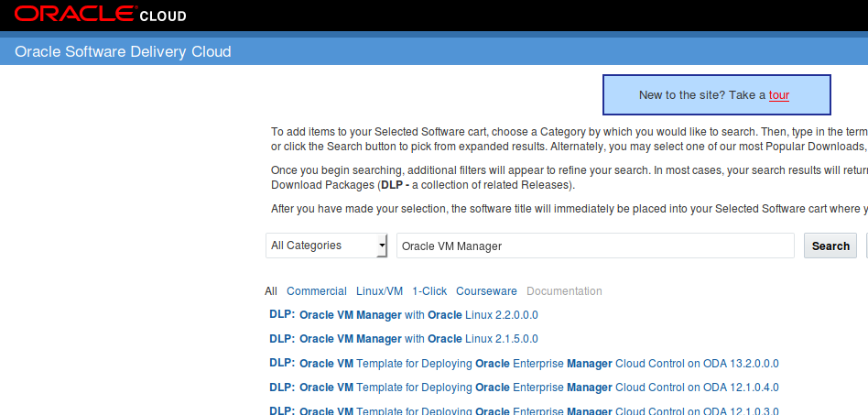The image size is (868, 415).
Task: Show the 1-Click results tab
Action: (x=429, y=291)
